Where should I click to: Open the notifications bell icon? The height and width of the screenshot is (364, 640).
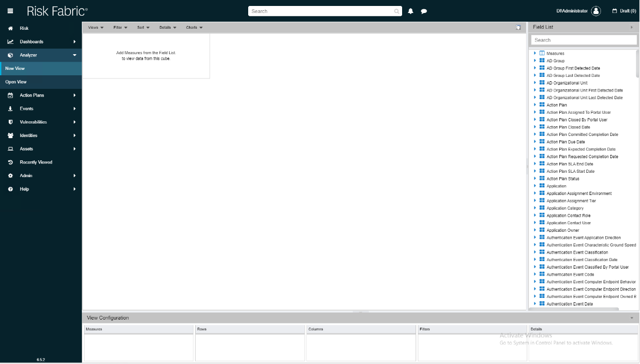point(411,11)
